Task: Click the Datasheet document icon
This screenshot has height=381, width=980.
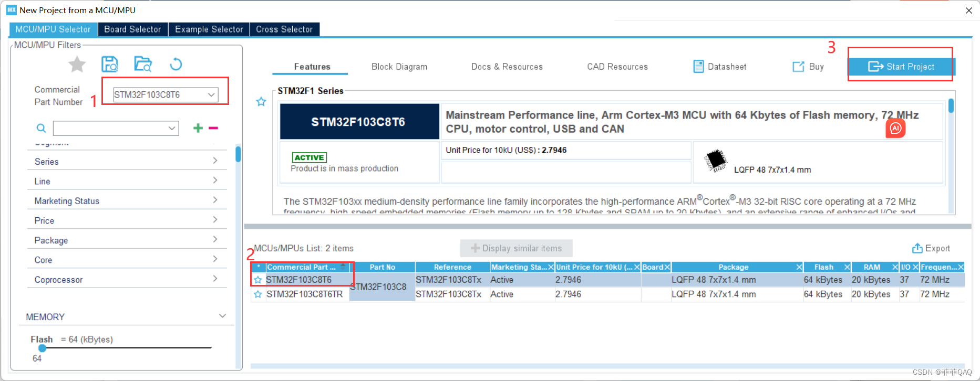Action: tap(698, 66)
